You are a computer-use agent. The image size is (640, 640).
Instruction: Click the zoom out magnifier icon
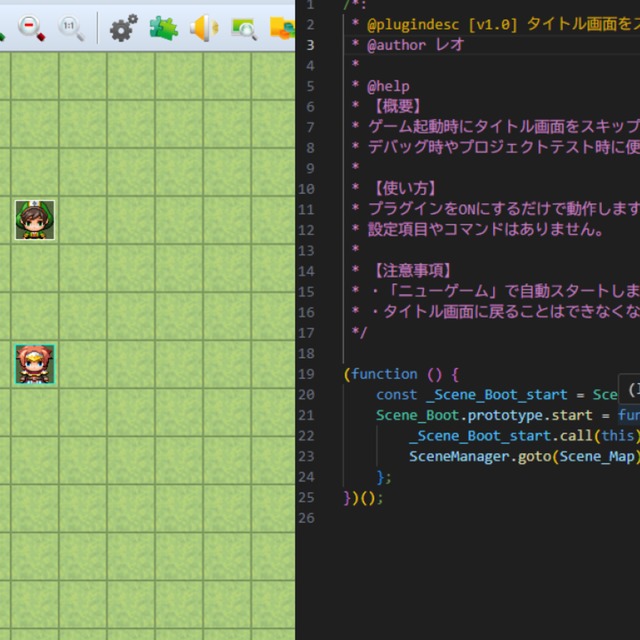point(32,28)
